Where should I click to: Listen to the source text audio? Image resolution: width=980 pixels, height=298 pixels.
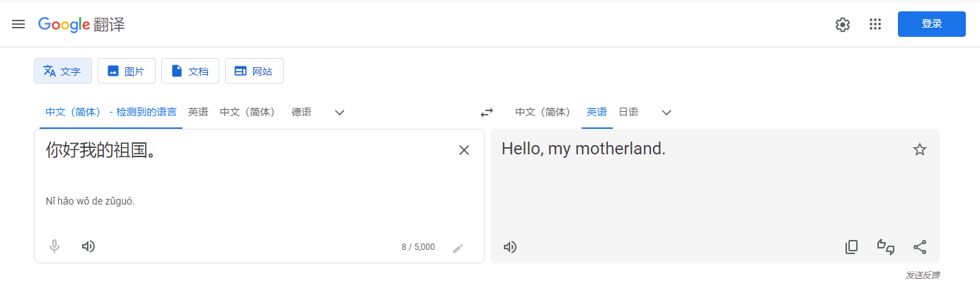88,246
